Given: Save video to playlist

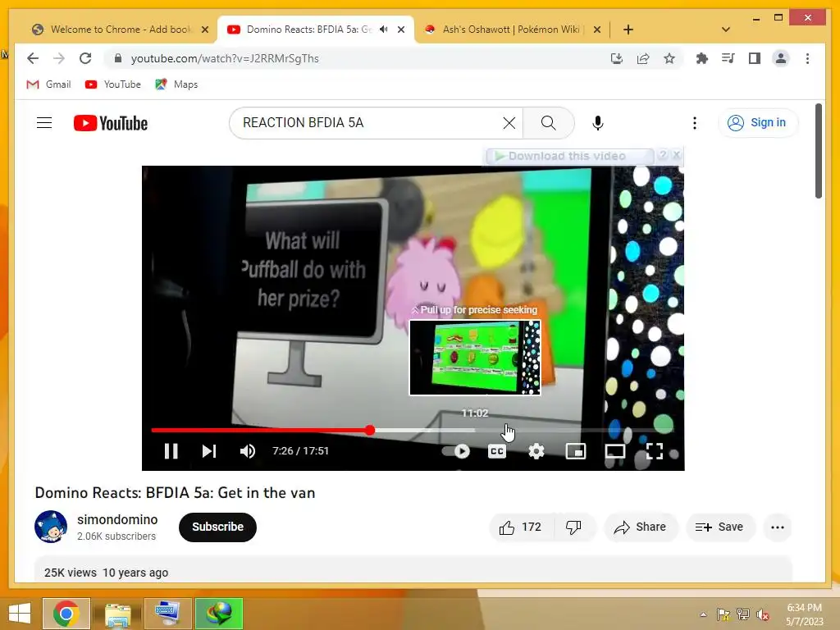Looking at the screenshot, I should click(719, 527).
